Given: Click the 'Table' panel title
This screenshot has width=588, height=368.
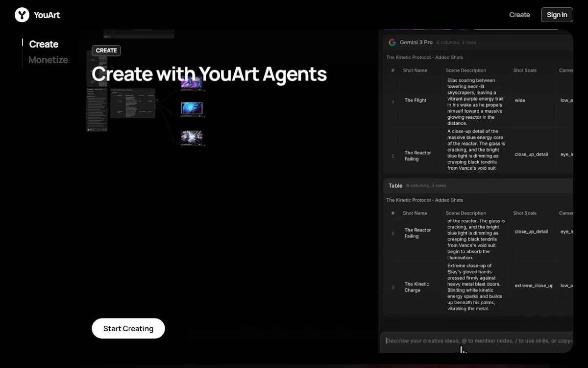Looking at the screenshot, I should click(x=395, y=185).
